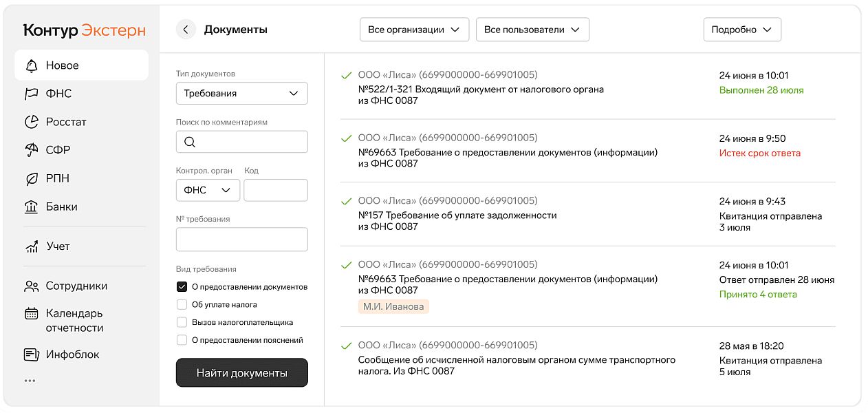Viewport: 868px width, 413px height.
Task: Click the Контур Экстерн logo
Action: click(84, 30)
